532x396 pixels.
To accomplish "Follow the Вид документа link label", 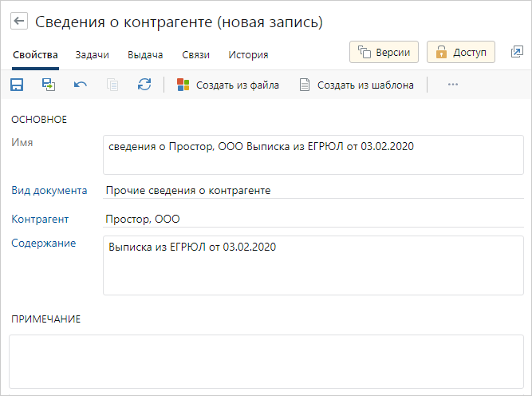I will (49, 191).
